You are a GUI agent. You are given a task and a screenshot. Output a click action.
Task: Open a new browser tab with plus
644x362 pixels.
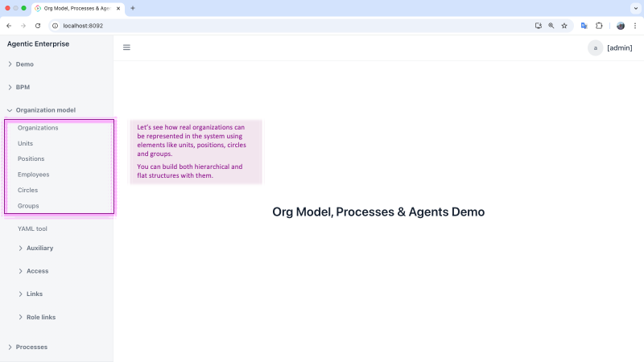pyautogui.click(x=133, y=8)
